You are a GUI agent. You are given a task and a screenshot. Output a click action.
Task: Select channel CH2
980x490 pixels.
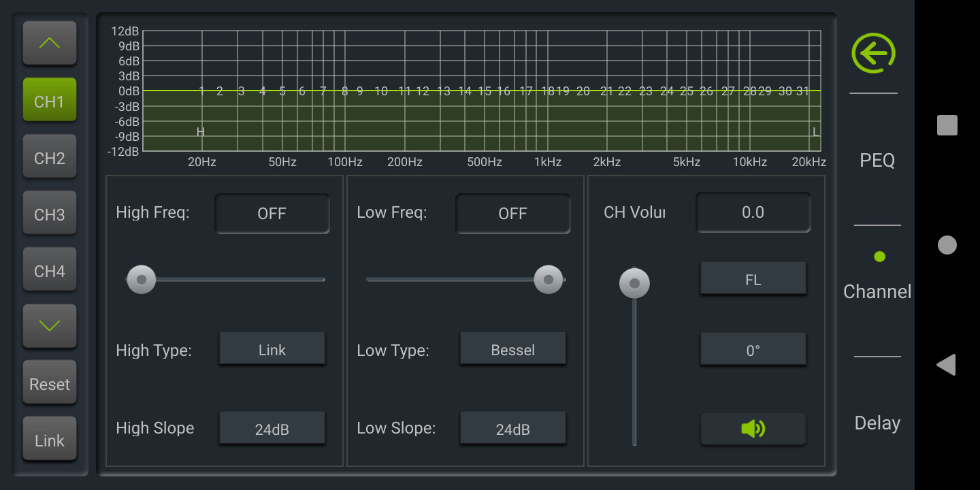pyautogui.click(x=50, y=158)
